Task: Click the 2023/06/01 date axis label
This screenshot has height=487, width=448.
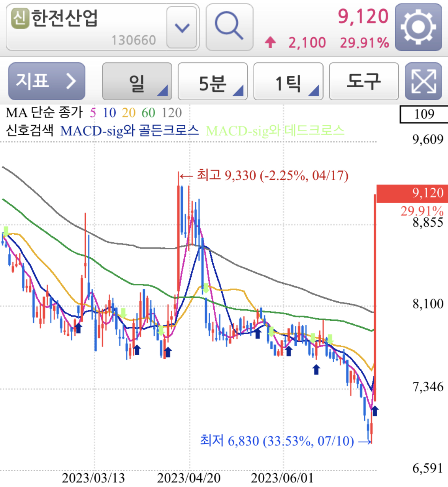Action: click(x=282, y=478)
